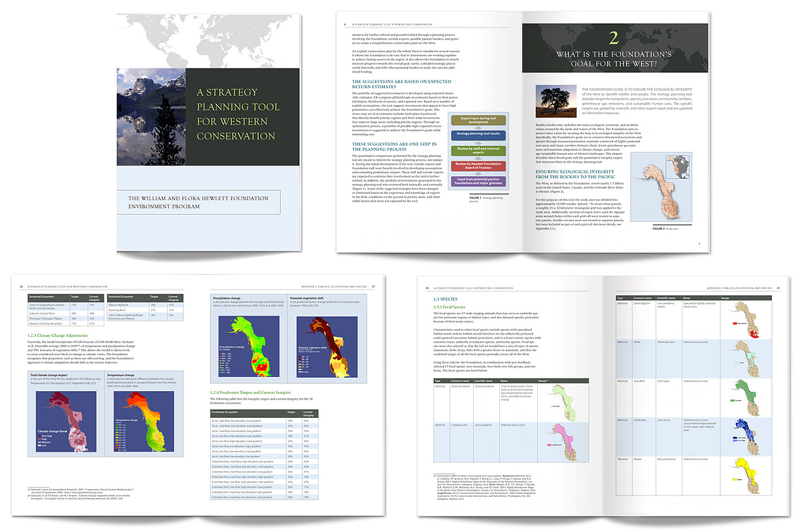Click the purple "Input from potential partner foundations" box
Image resolution: width=803 pixels, height=532 pixels.
478,181
